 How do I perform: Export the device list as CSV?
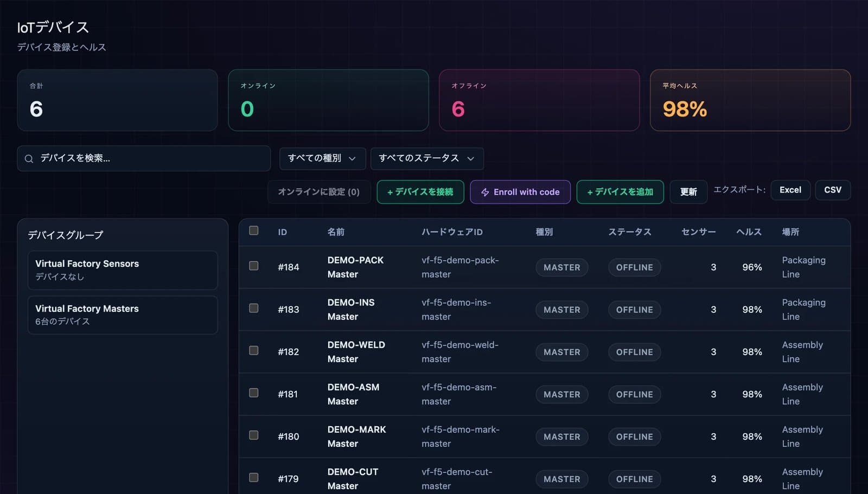(833, 190)
